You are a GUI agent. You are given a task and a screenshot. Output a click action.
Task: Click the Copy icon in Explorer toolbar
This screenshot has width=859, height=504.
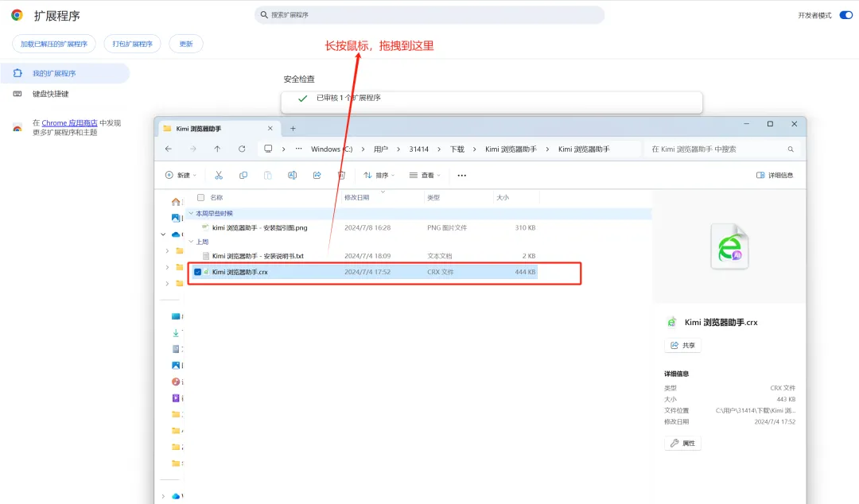click(243, 175)
